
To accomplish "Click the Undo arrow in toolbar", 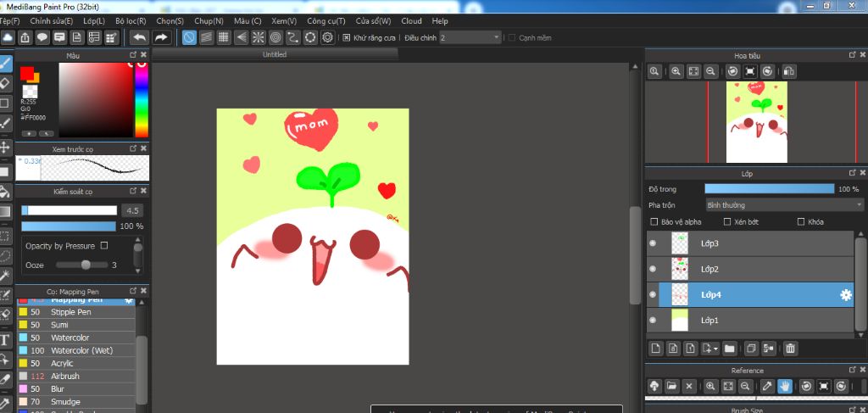I will [x=140, y=37].
